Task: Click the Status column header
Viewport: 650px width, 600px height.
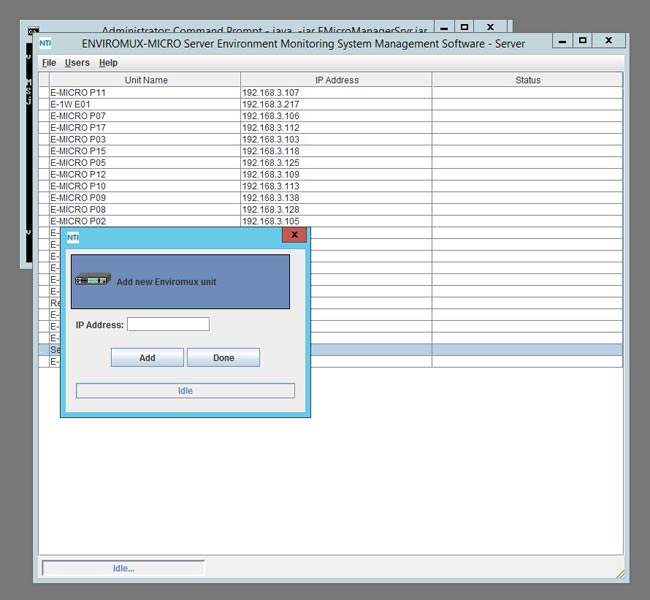Action: click(x=527, y=80)
